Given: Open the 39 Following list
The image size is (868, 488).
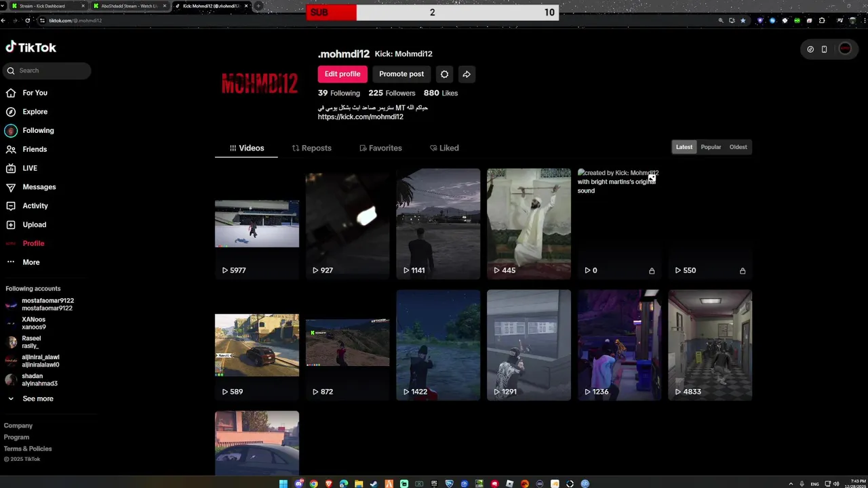Looking at the screenshot, I should pos(339,93).
